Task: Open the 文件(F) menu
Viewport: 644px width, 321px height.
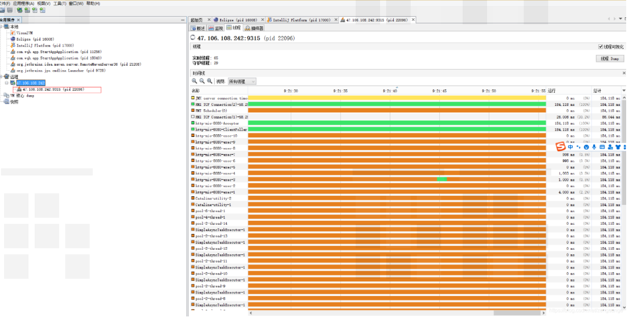Action: click(5, 3)
